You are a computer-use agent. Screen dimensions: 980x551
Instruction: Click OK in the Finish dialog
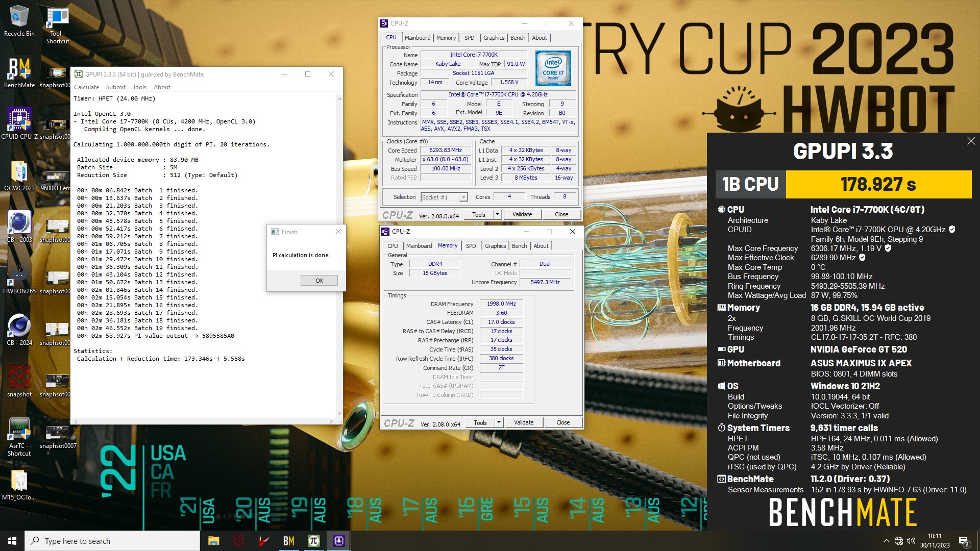319,281
